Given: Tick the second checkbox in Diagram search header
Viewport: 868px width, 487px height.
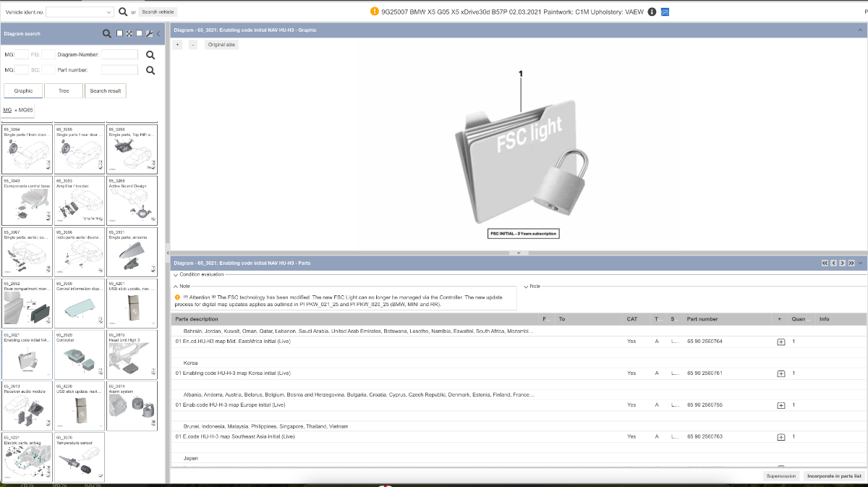Looking at the screenshot, I should click(139, 33).
